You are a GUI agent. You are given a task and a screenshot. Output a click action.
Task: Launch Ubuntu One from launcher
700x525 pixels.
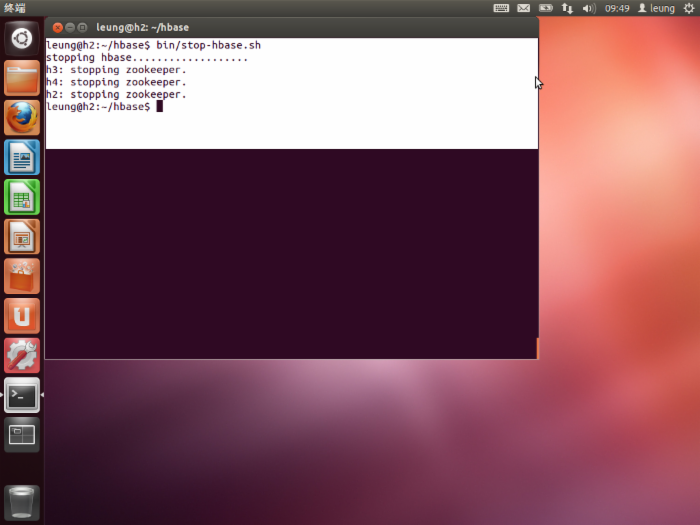(21, 316)
